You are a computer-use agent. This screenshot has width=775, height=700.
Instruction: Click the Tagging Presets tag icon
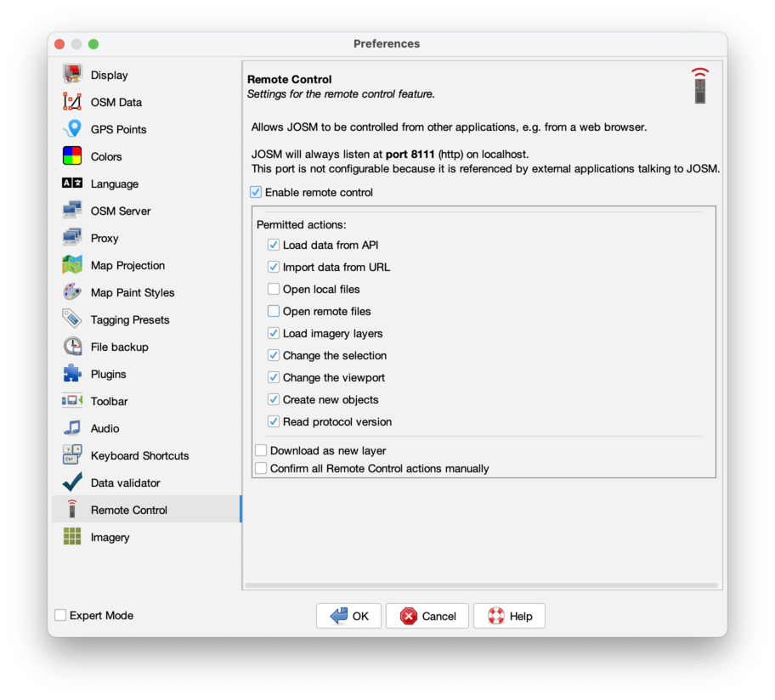coord(72,319)
